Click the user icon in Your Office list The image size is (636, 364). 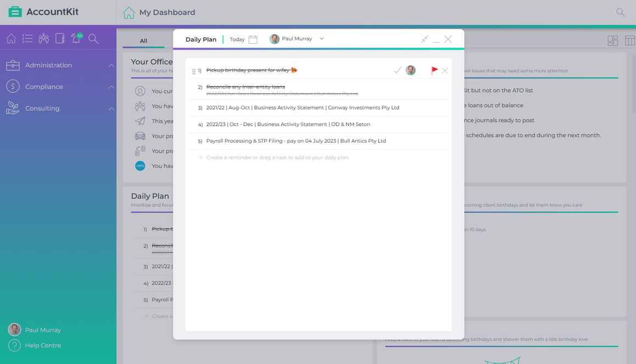tap(140, 91)
